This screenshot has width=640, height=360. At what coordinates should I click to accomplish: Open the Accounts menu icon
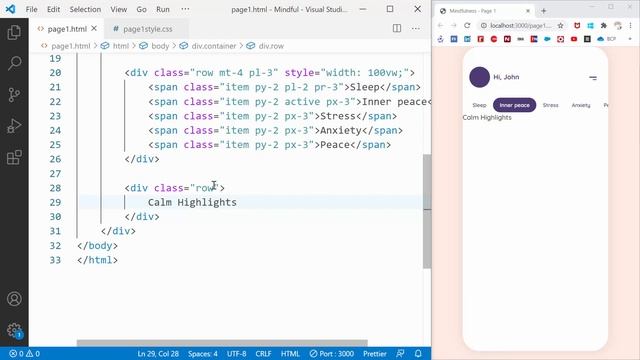[x=14, y=299]
